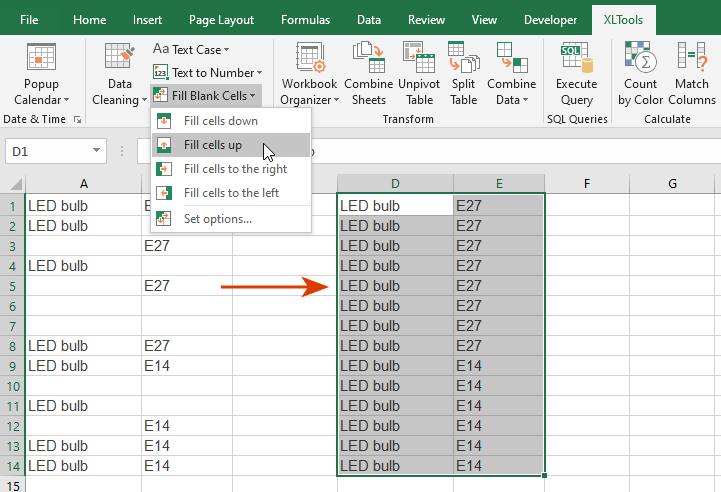Screen dimensions: 721x492
Task: Open Match Columns tool
Action: click(x=692, y=74)
